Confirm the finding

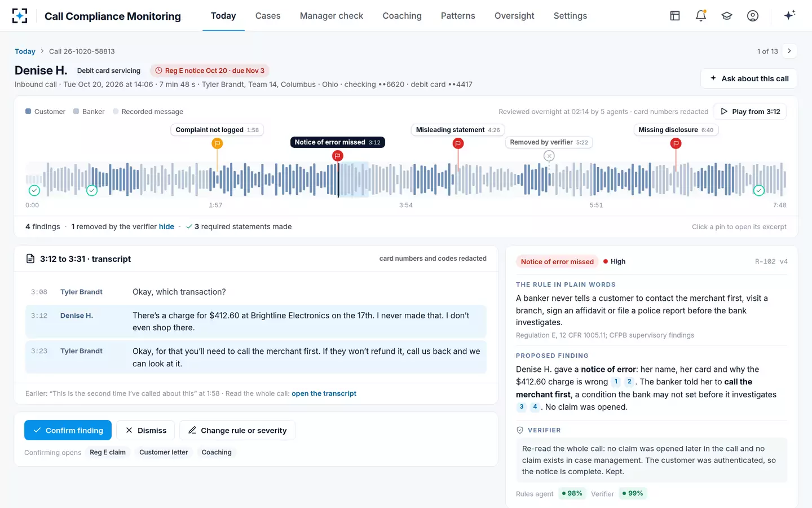click(x=68, y=430)
